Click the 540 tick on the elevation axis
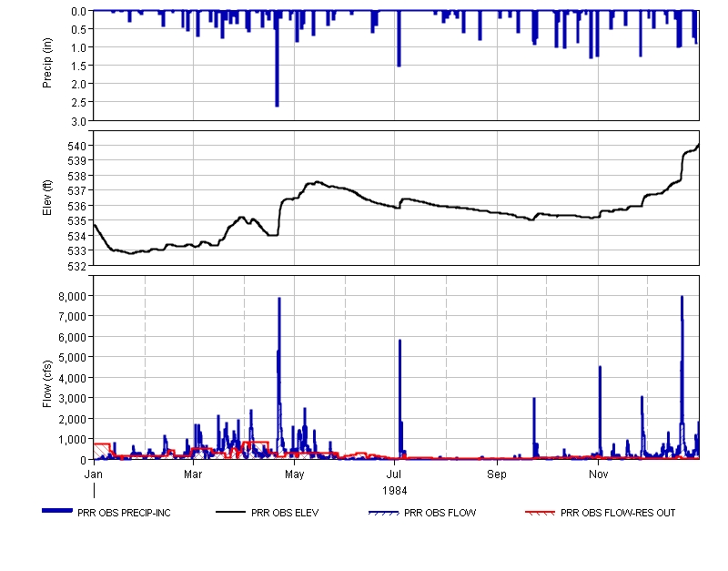The width and height of the screenshot is (728, 571). click(x=78, y=146)
